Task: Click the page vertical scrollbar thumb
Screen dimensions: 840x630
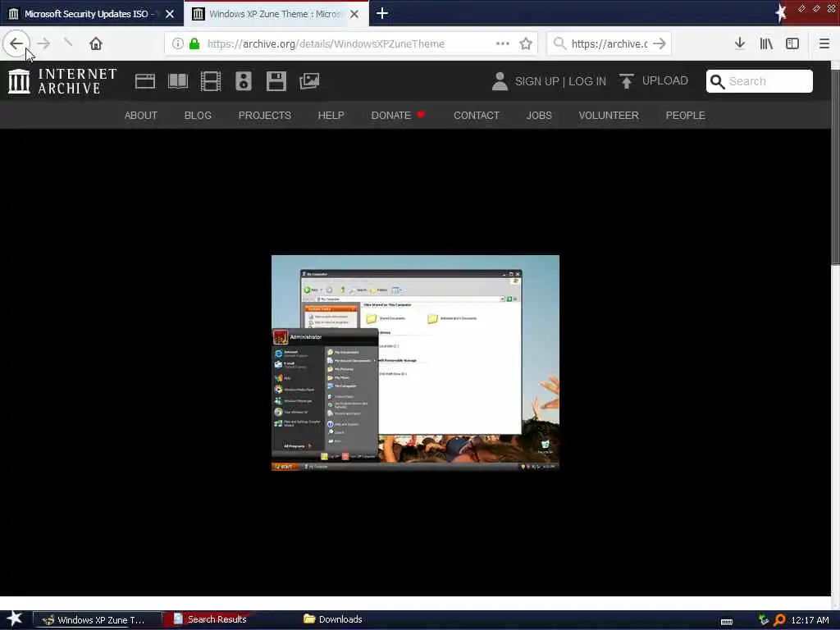Action: [x=835, y=166]
